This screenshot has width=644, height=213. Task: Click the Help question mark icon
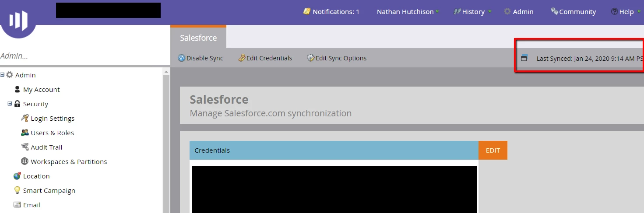click(615, 12)
